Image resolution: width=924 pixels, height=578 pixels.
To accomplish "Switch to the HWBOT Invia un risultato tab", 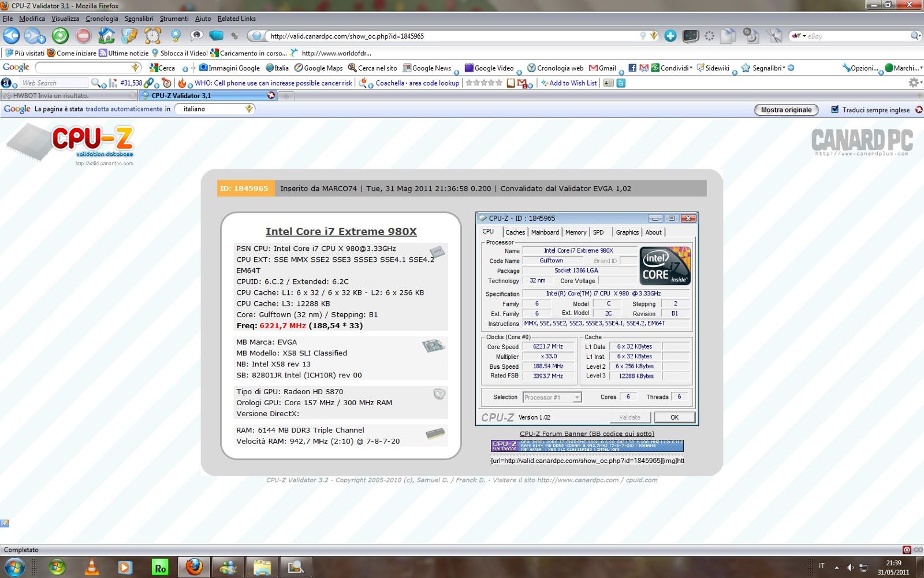I will pyautogui.click(x=68, y=95).
